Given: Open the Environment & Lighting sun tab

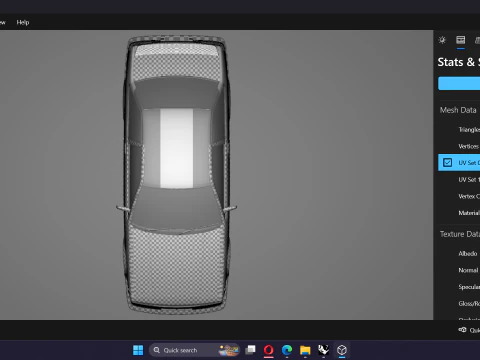Looking at the screenshot, I should (x=442, y=40).
